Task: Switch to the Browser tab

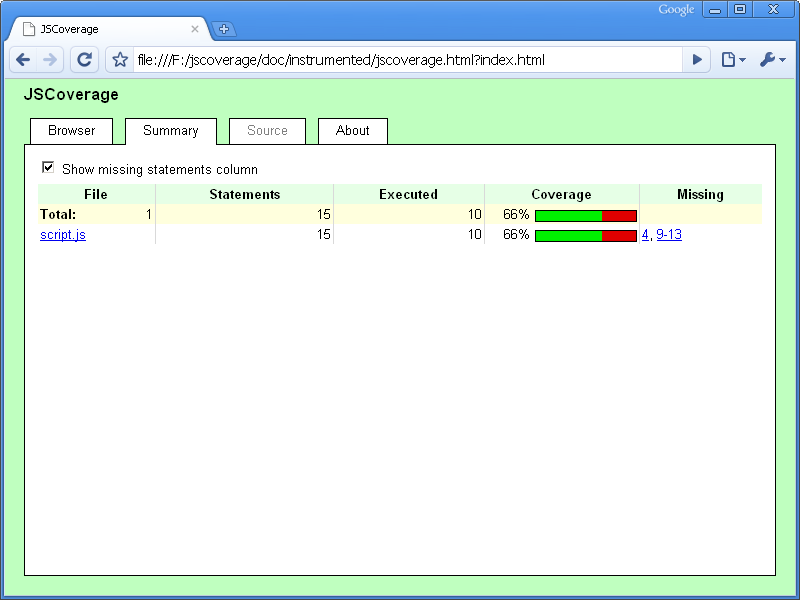Action: (71, 131)
